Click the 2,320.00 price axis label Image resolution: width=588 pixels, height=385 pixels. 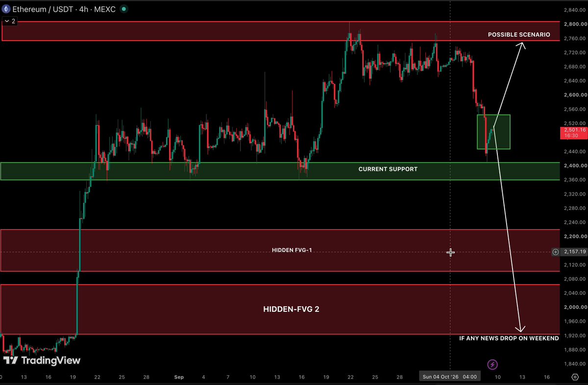(575, 194)
